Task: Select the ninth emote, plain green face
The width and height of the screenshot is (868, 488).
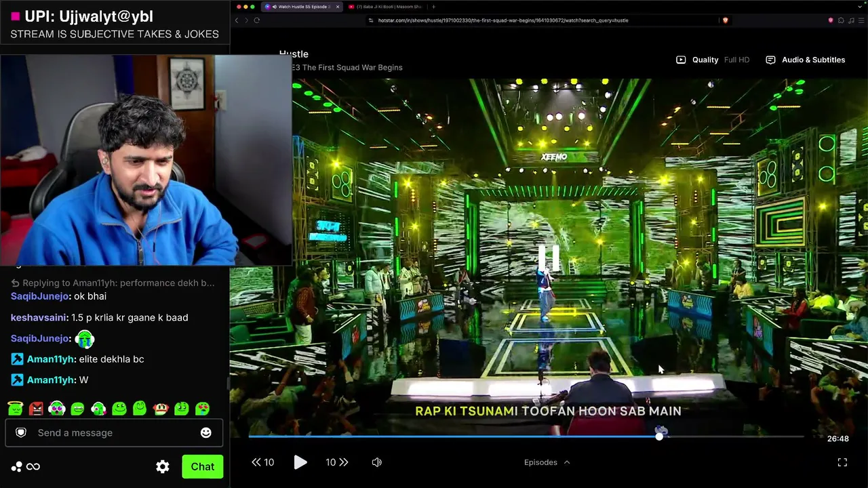Action: (182, 408)
